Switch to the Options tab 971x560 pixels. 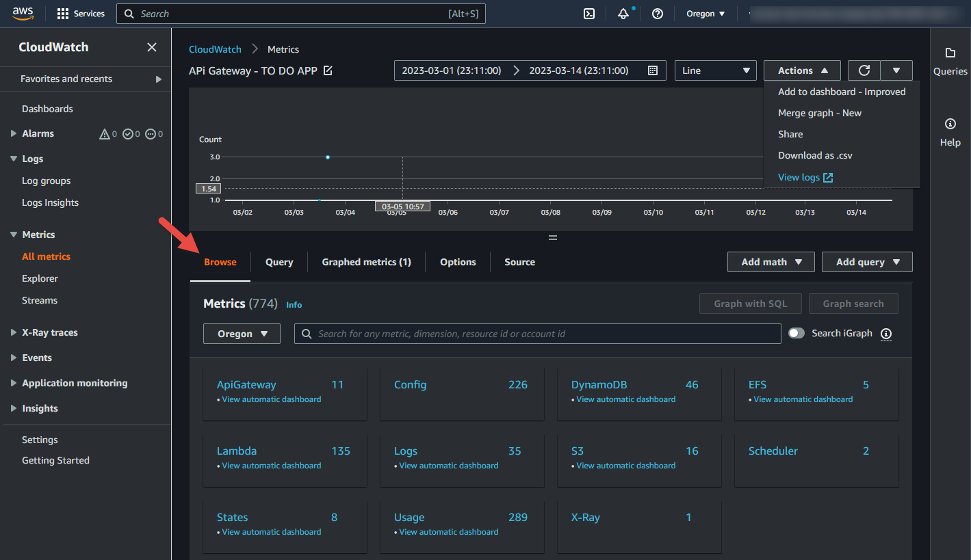458,262
